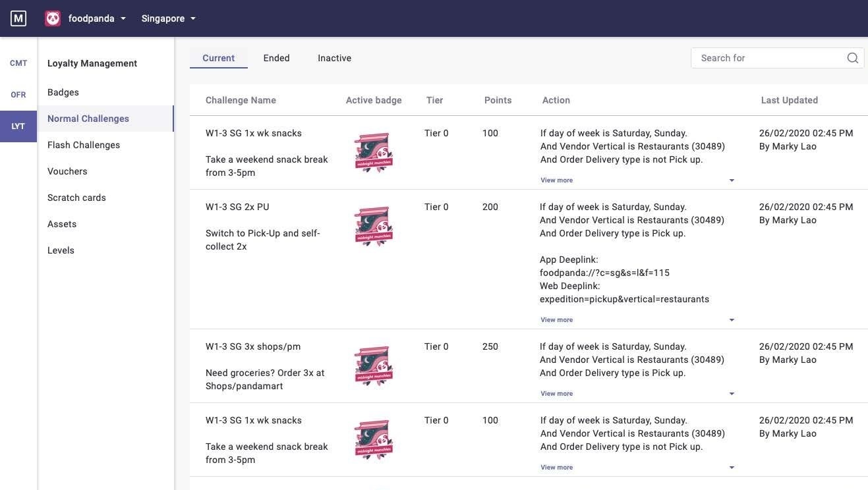Click the Search for input field
This screenshot has width=868, height=490.
click(768, 58)
